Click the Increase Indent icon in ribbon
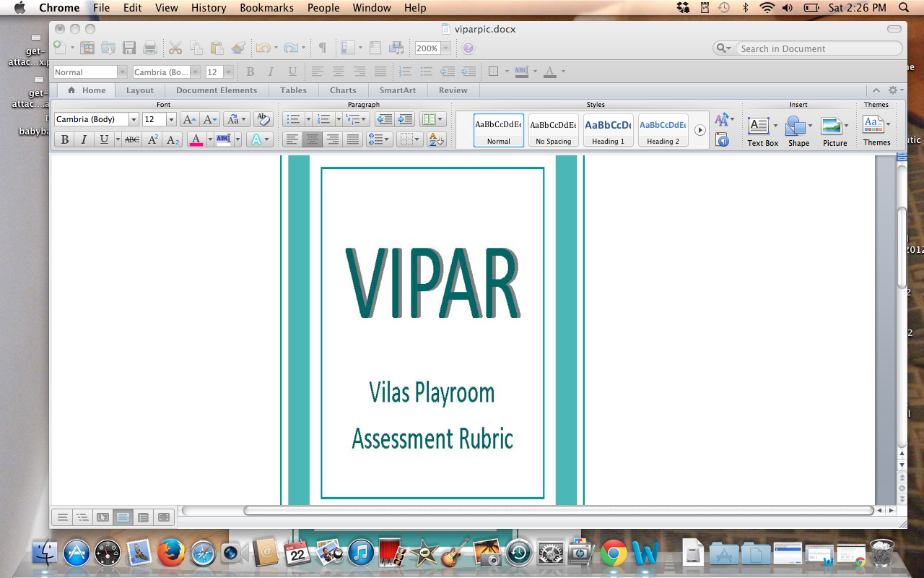 pos(405,119)
